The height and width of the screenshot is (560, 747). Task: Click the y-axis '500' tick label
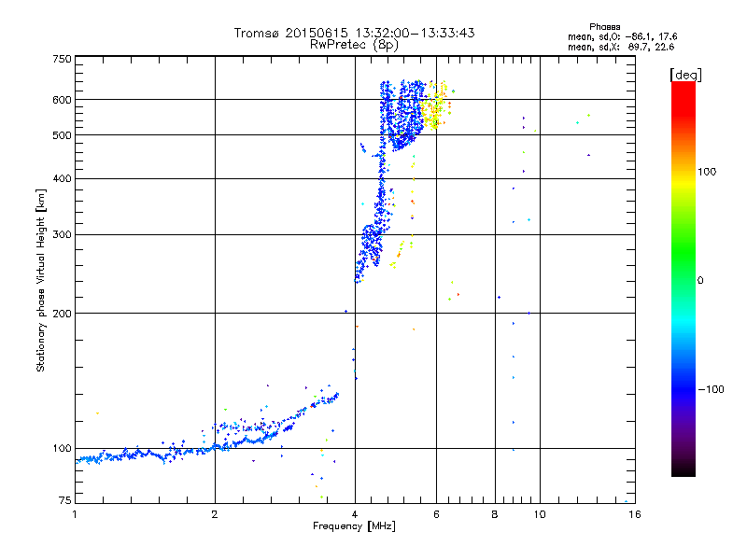coord(62,135)
